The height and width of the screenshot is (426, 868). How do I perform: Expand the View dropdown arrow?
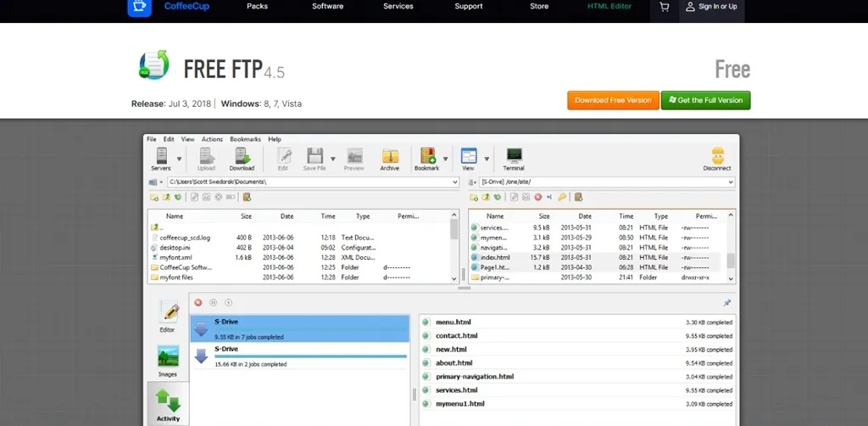tap(487, 159)
